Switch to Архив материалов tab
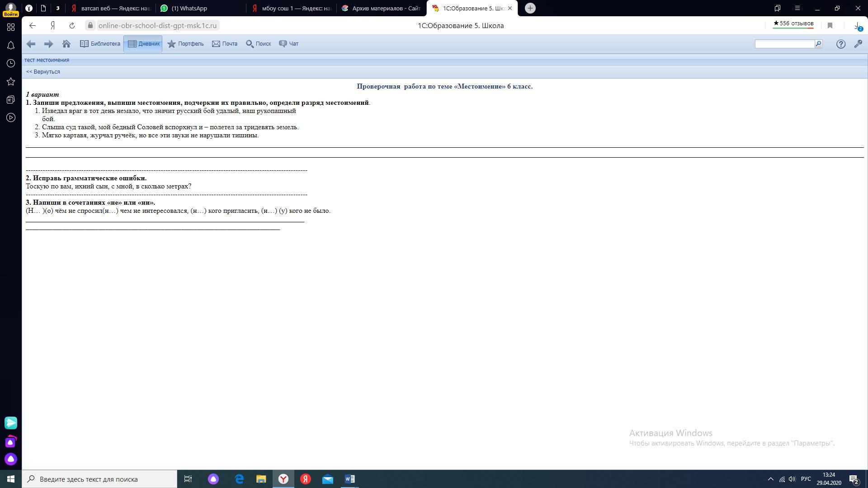This screenshot has height=488, width=868. (x=381, y=8)
